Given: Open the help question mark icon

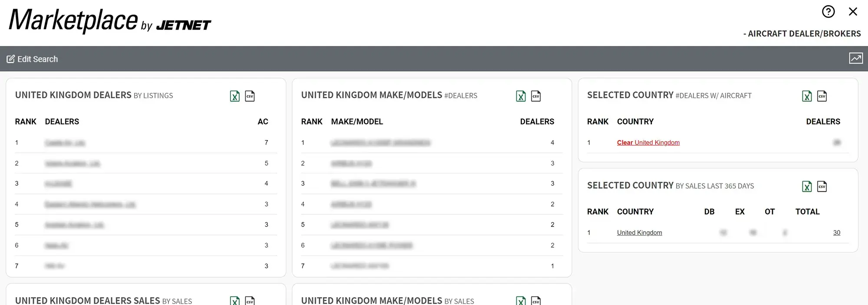Looking at the screenshot, I should 828,12.
